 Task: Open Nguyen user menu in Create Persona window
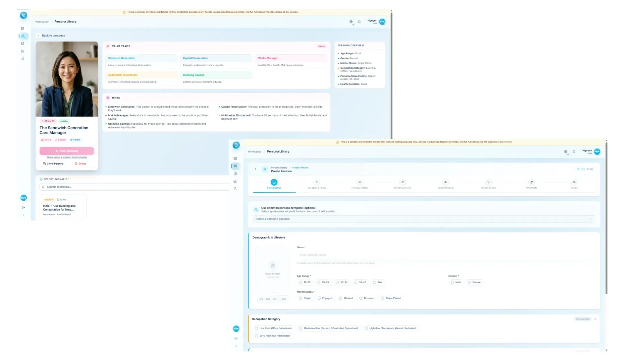pyautogui.click(x=591, y=152)
